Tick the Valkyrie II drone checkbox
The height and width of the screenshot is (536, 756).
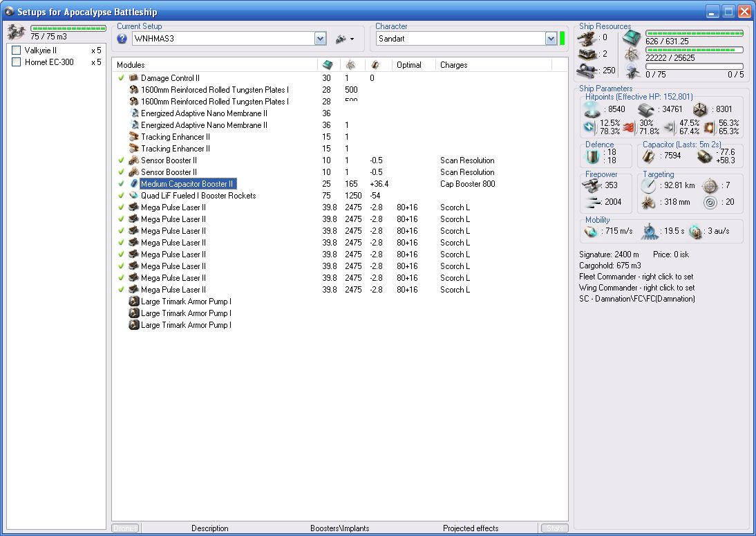pyautogui.click(x=17, y=50)
